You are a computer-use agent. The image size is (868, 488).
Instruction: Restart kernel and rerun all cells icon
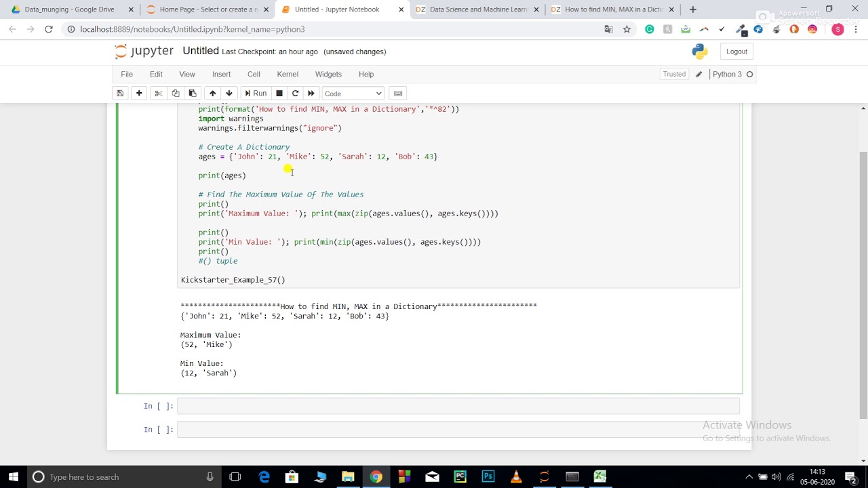click(x=311, y=94)
